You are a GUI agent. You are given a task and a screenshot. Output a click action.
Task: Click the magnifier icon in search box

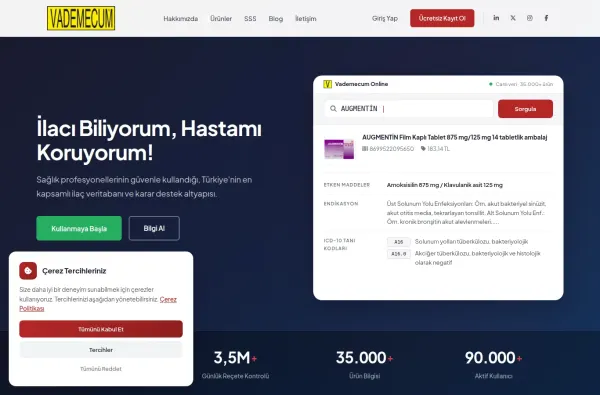(x=333, y=109)
